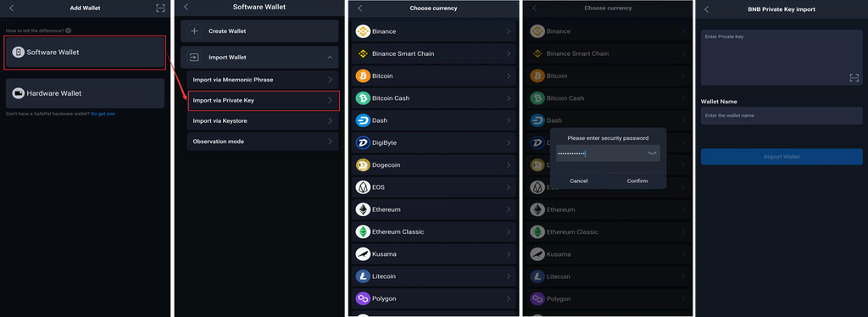The image size is (868, 317).
Task: Click 'Bitcoin Cash' text in middle list
Action: click(391, 98)
